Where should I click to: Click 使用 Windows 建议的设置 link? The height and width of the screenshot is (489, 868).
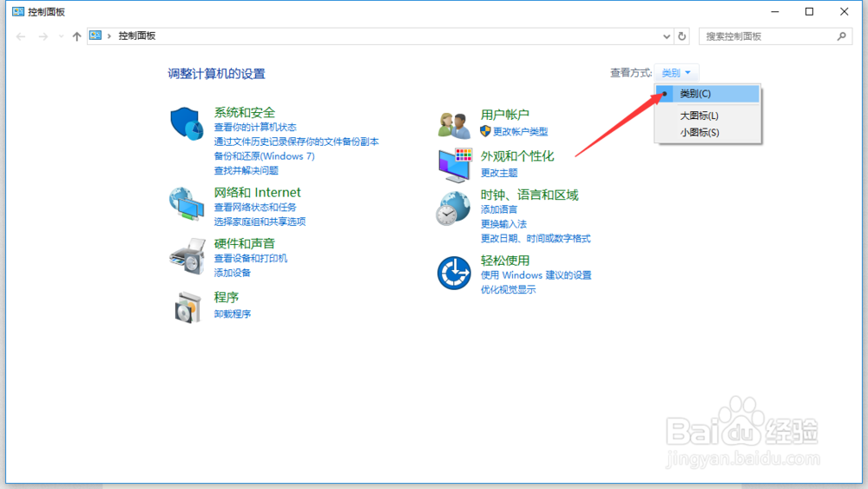coord(536,275)
